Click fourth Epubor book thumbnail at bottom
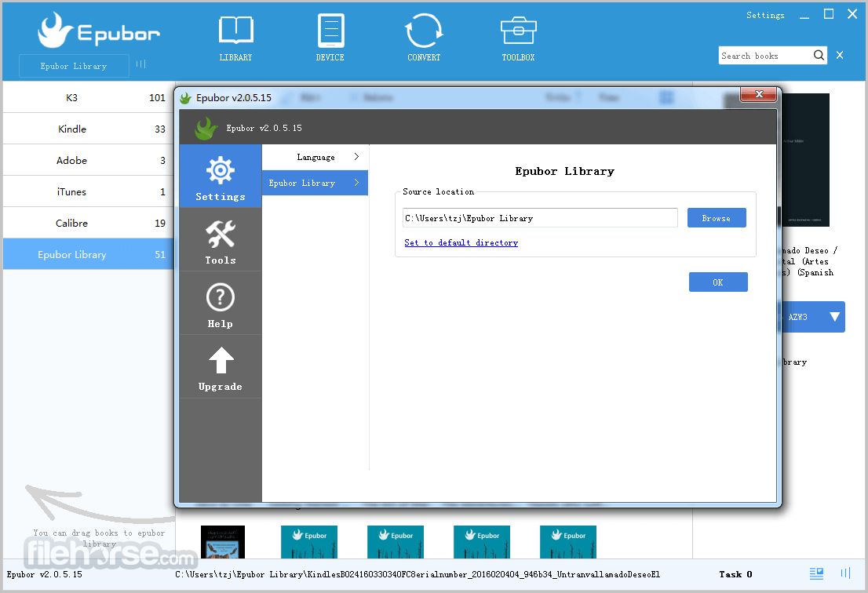This screenshot has height=593, width=868. pos(482,542)
